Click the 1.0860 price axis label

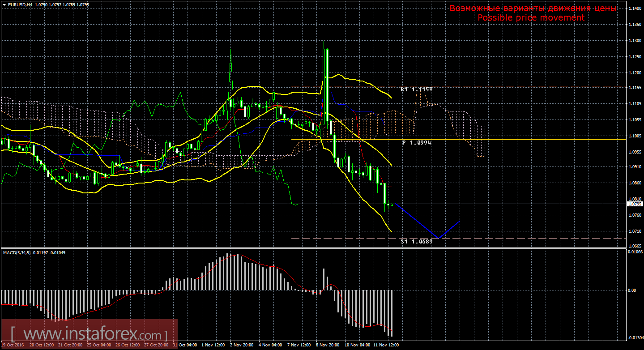pyautogui.click(x=634, y=183)
